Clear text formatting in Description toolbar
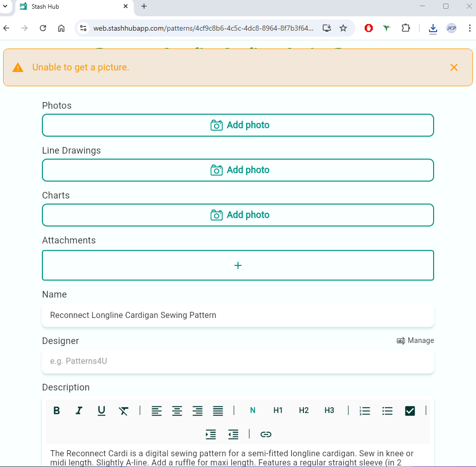 pyautogui.click(x=124, y=410)
